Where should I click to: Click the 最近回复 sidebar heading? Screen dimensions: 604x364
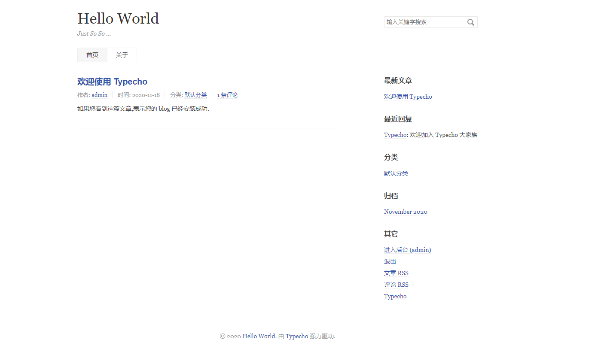(x=398, y=119)
